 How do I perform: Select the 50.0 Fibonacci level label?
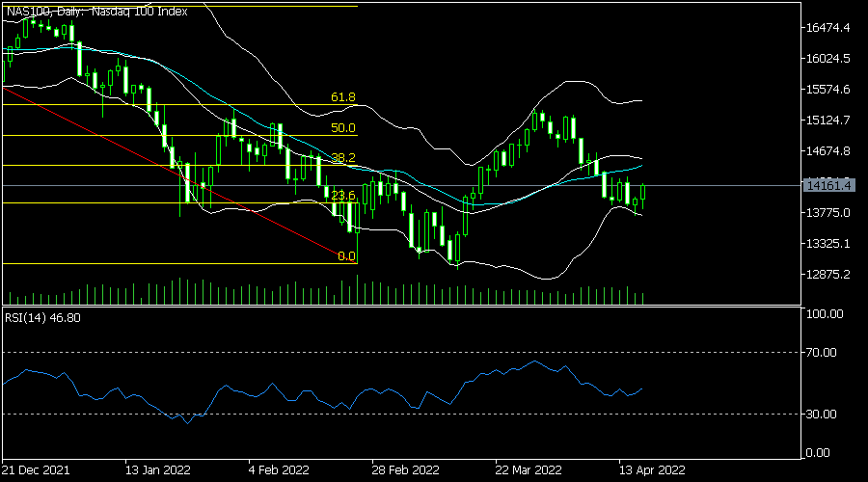click(343, 128)
